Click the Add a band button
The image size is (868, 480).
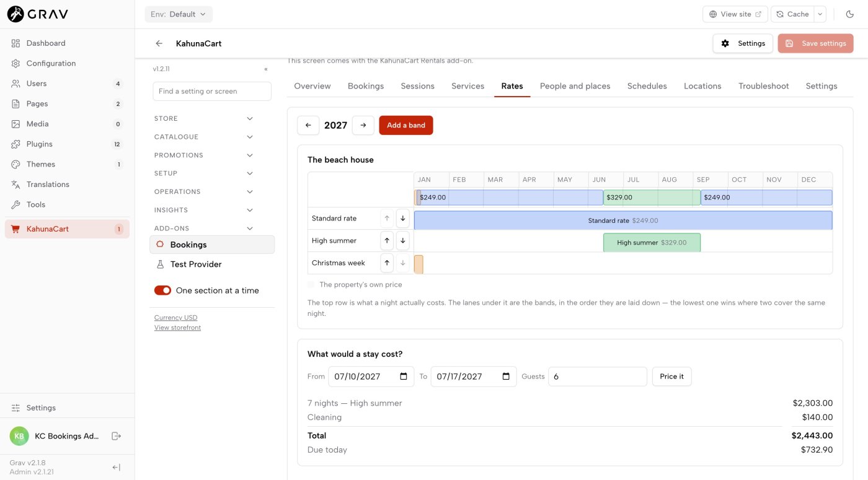tap(406, 125)
